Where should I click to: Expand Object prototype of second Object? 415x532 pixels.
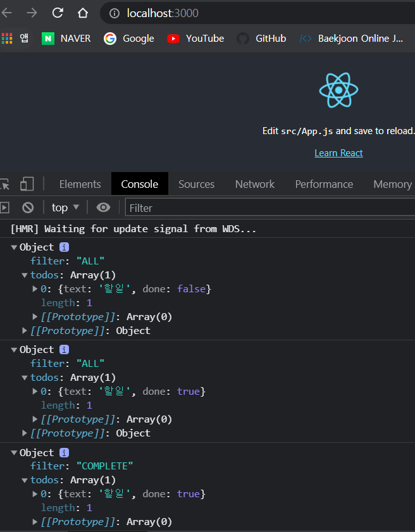pyautogui.click(x=25, y=433)
